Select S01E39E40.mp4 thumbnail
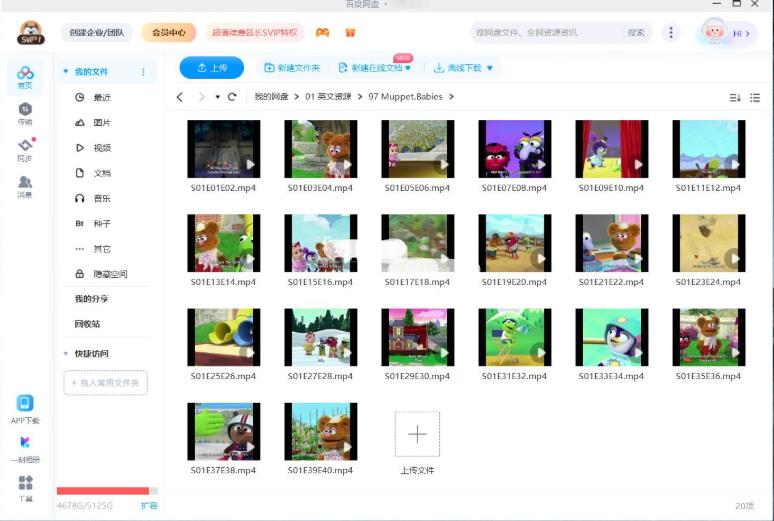774x521 pixels. click(x=321, y=432)
